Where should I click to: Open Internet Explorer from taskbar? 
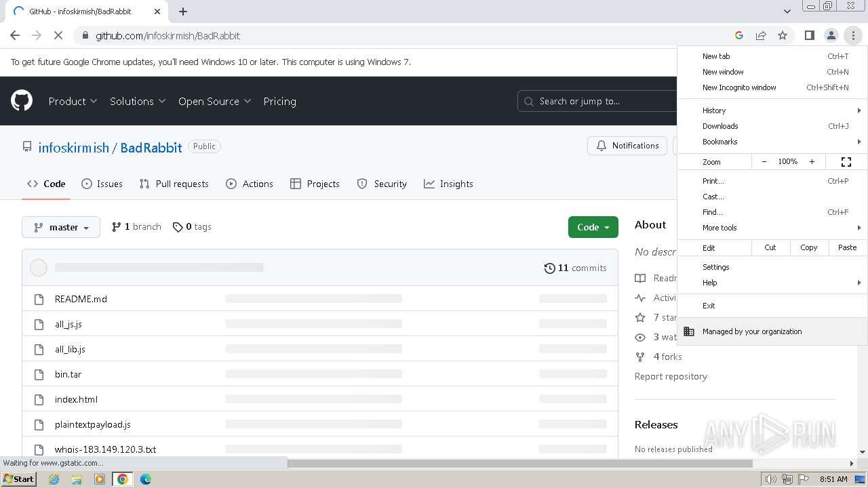click(x=54, y=479)
